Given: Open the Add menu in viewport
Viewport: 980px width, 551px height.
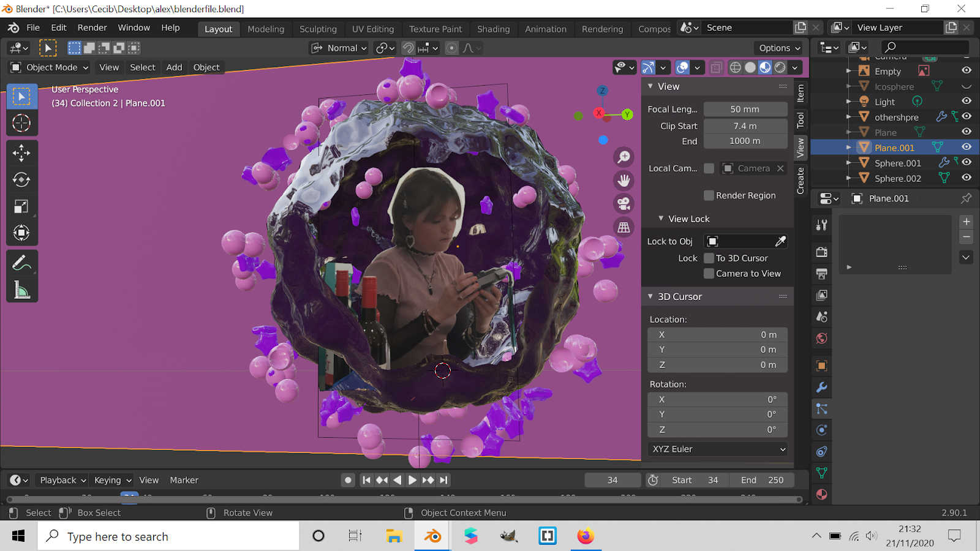Looking at the screenshot, I should click(x=174, y=67).
